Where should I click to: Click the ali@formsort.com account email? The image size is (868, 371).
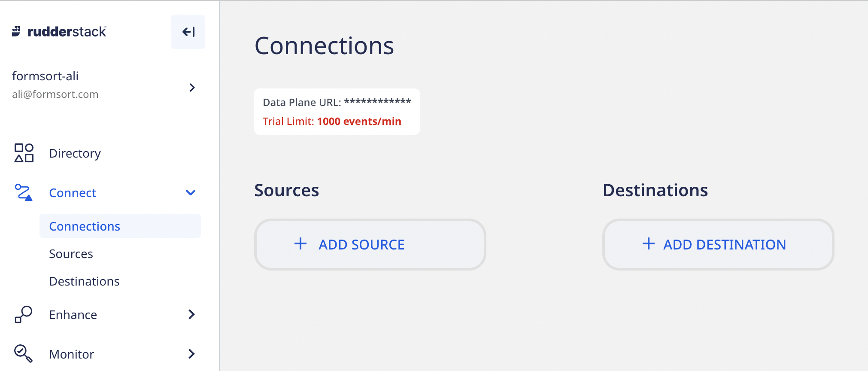point(55,94)
